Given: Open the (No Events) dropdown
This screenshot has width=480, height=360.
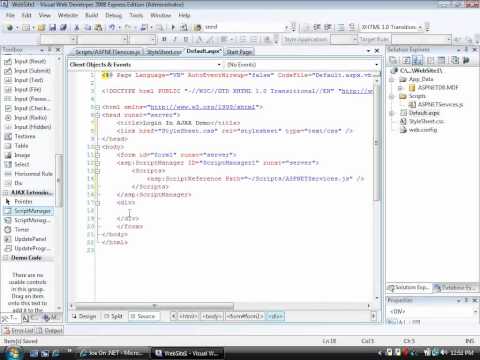Looking at the screenshot, I should [376, 65].
